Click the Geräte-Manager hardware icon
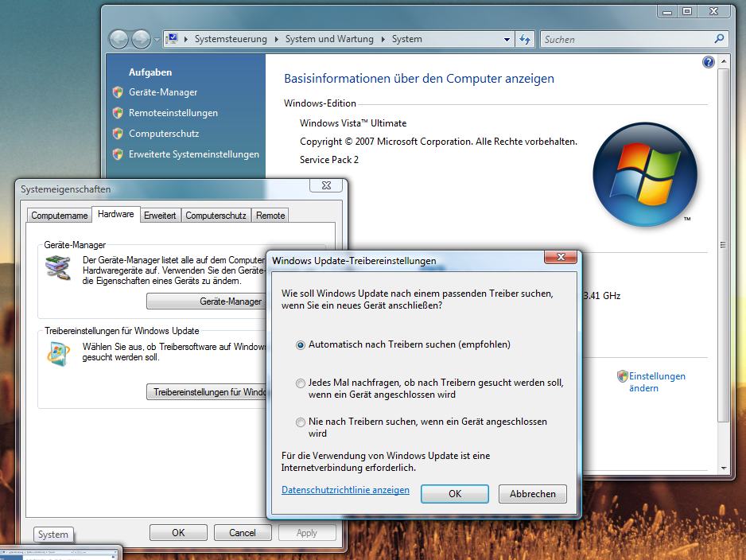This screenshot has height=560, width=746. tap(58, 267)
